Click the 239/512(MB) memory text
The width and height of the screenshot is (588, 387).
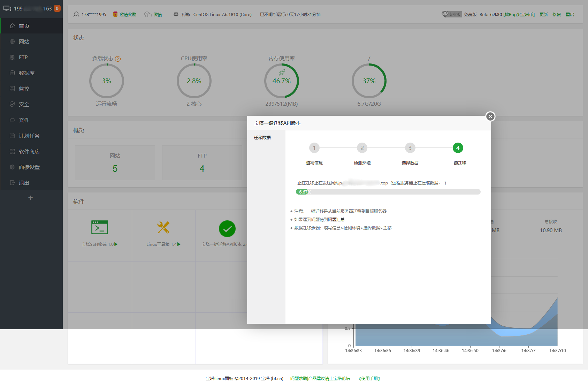tap(282, 104)
